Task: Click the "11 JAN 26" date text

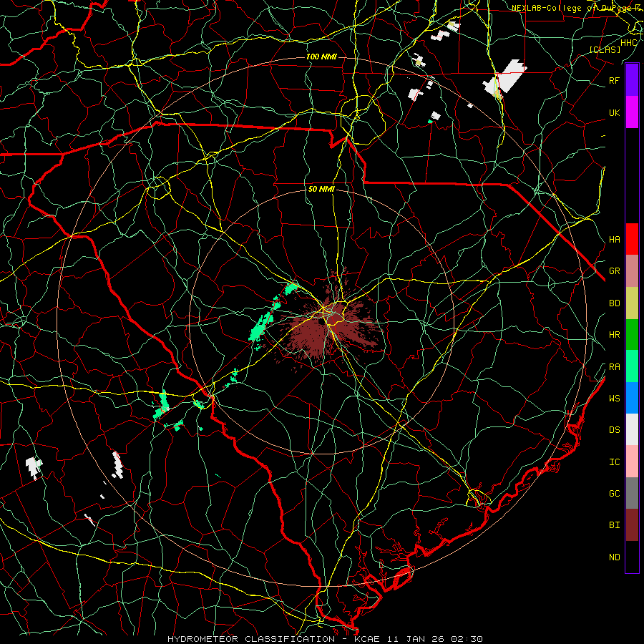Action: pyautogui.click(x=416, y=639)
